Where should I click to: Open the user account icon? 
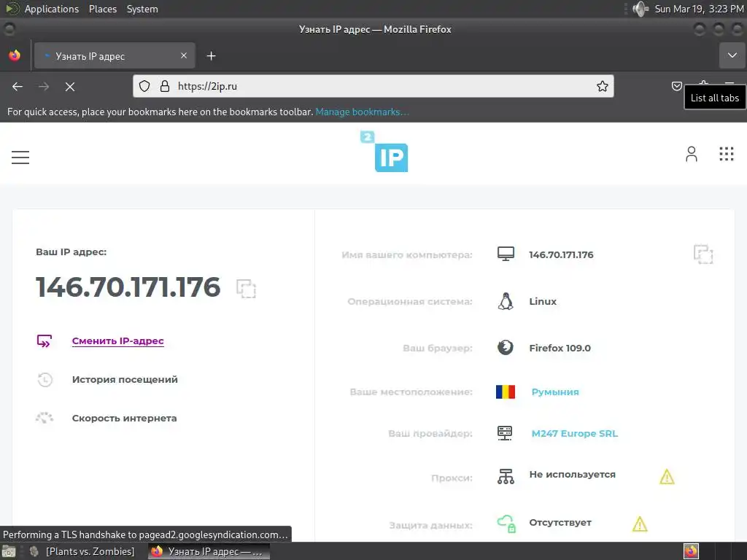tap(692, 154)
